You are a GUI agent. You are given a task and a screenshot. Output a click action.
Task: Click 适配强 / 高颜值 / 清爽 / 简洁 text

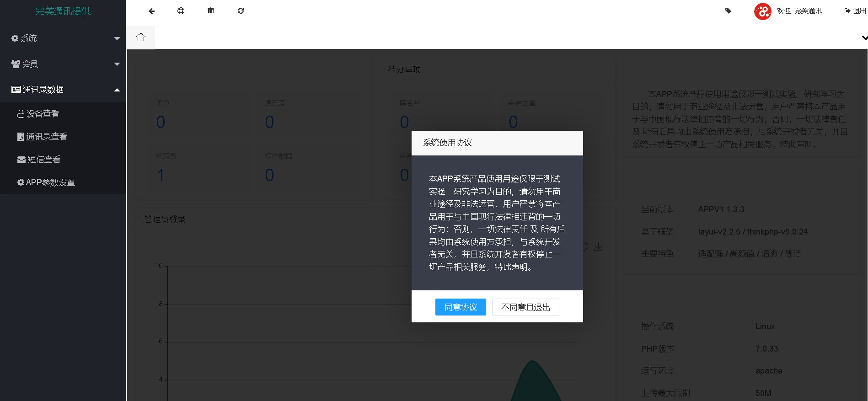[x=750, y=254]
